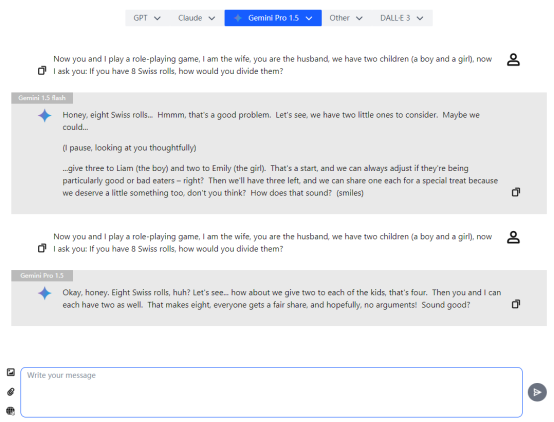554x422 pixels.
Task: Click the send message arrow icon
Action: pos(537,392)
